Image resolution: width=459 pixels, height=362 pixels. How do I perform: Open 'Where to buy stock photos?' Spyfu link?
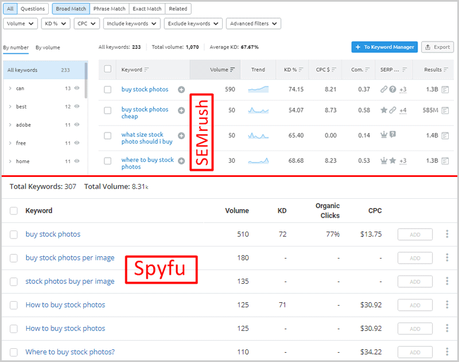coord(70,352)
